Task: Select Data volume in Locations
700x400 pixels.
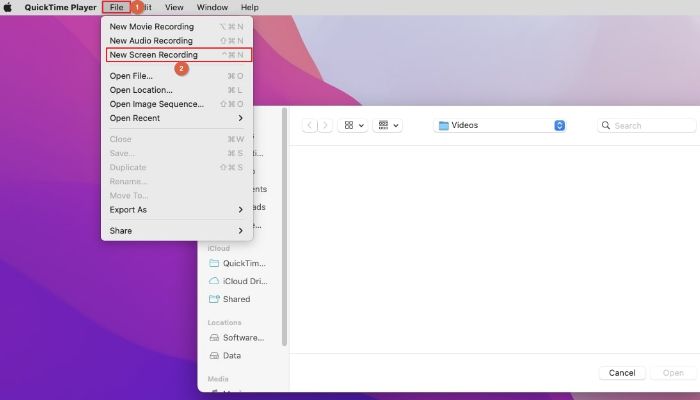Action: click(x=225, y=355)
